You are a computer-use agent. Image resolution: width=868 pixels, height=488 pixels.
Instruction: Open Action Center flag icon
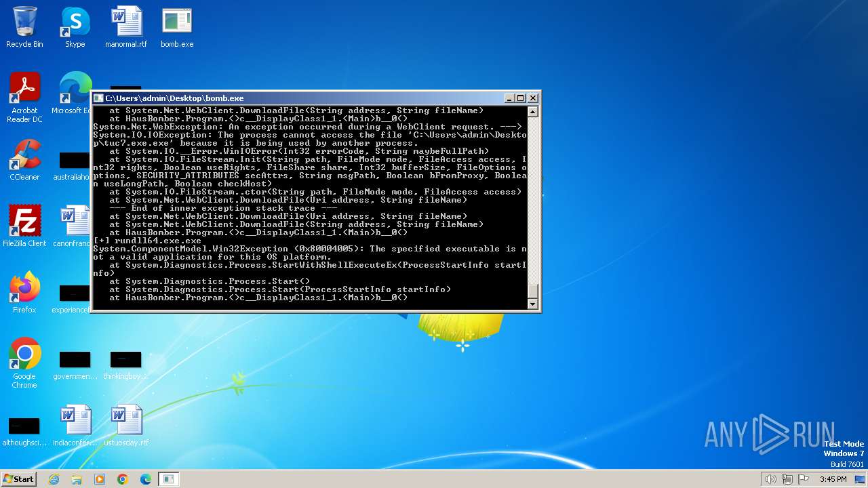(804, 479)
